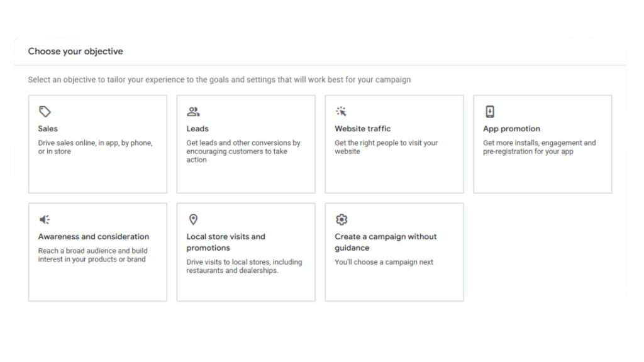Click the Leads card description text
This screenshot has height=362, width=644.
[x=243, y=151]
